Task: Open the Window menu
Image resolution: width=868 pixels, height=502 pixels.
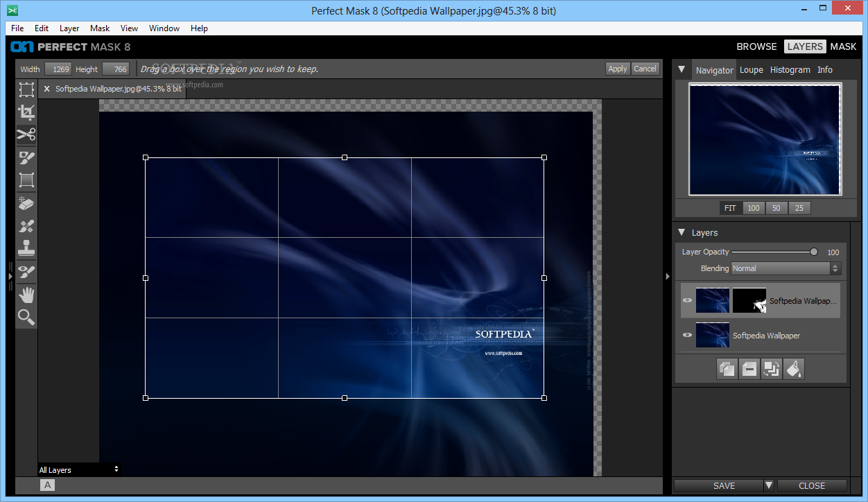Action: [x=164, y=28]
